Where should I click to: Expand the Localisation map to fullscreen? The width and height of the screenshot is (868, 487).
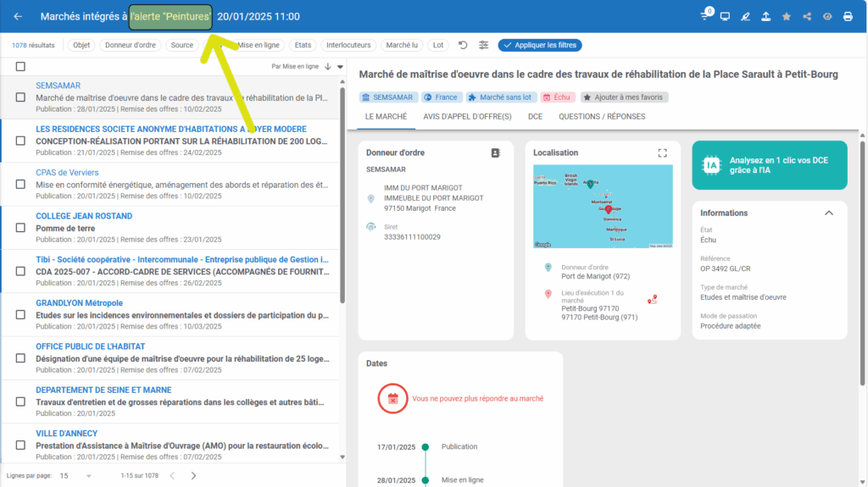(663, 153)
